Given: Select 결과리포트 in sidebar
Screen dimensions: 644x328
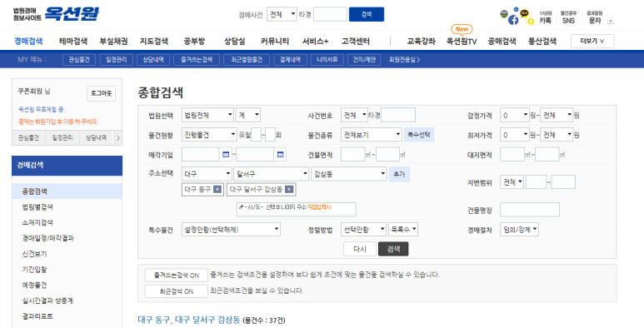Looking at the screenshot, I should 37,316.
